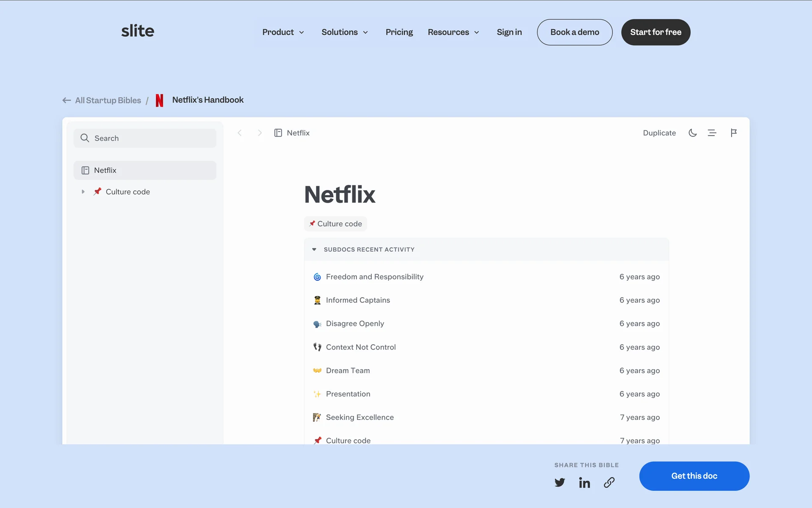Collapse Subdocs Recent Activity section
Viewport: 812px width, 508px height.
(314, 250)
